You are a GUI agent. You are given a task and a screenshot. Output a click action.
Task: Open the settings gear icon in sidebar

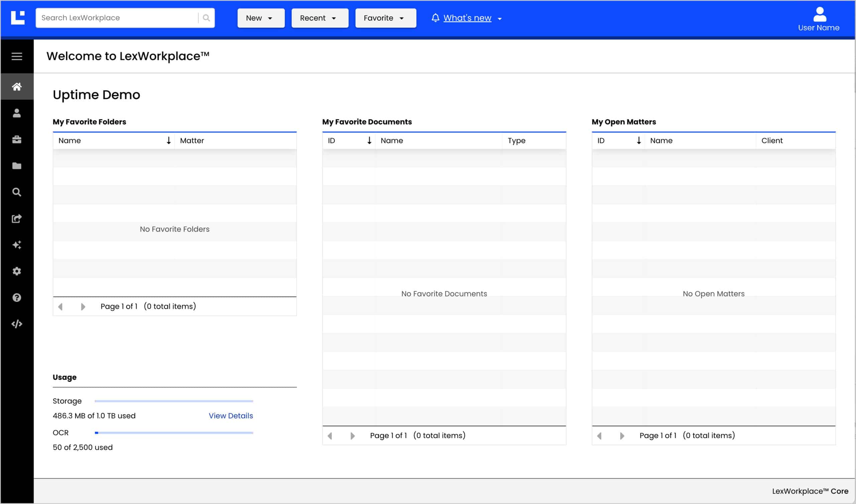[x=17, y=271]
